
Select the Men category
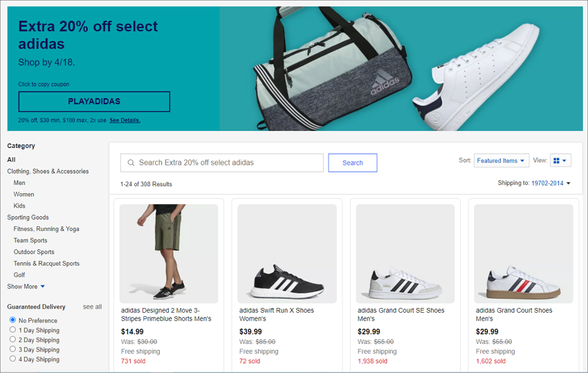tap(19, 183)
